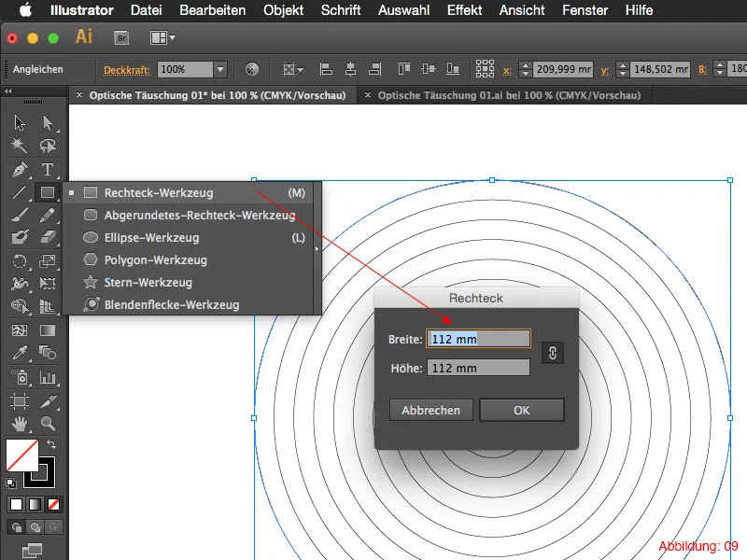Open recolor artwork wheel icon

click(252, 69)
